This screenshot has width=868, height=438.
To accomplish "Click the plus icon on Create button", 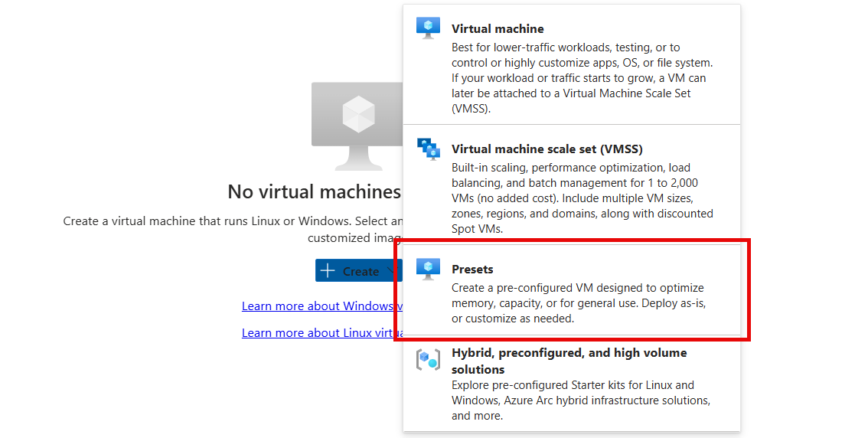I will click(x=328, y=271).
